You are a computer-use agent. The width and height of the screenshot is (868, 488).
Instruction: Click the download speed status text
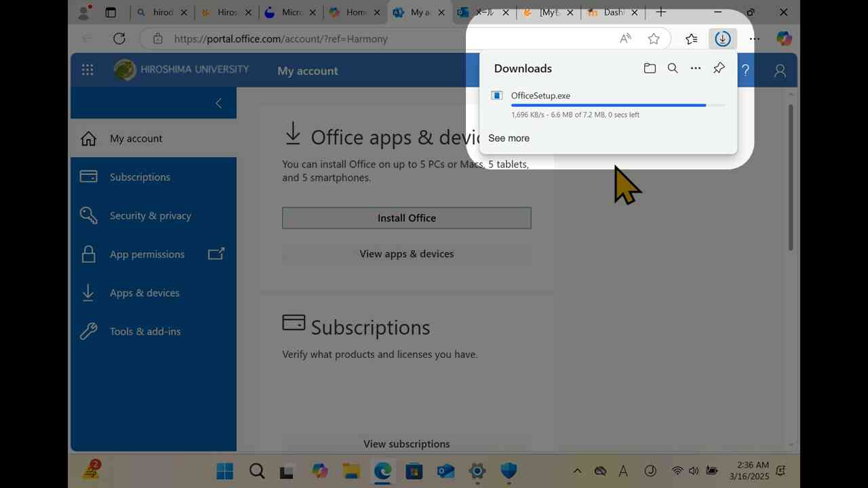575,115
